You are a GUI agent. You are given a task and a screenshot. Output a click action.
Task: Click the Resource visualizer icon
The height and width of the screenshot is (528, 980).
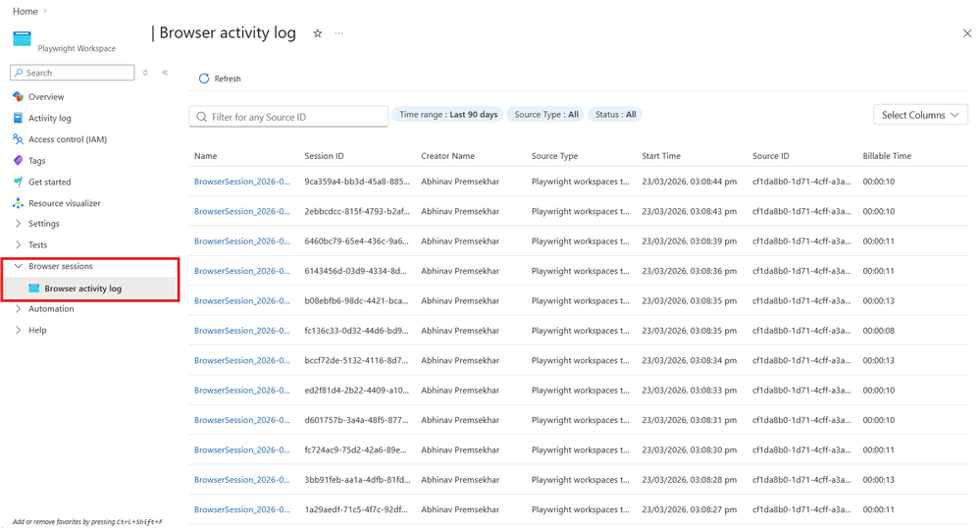point(18,203)
